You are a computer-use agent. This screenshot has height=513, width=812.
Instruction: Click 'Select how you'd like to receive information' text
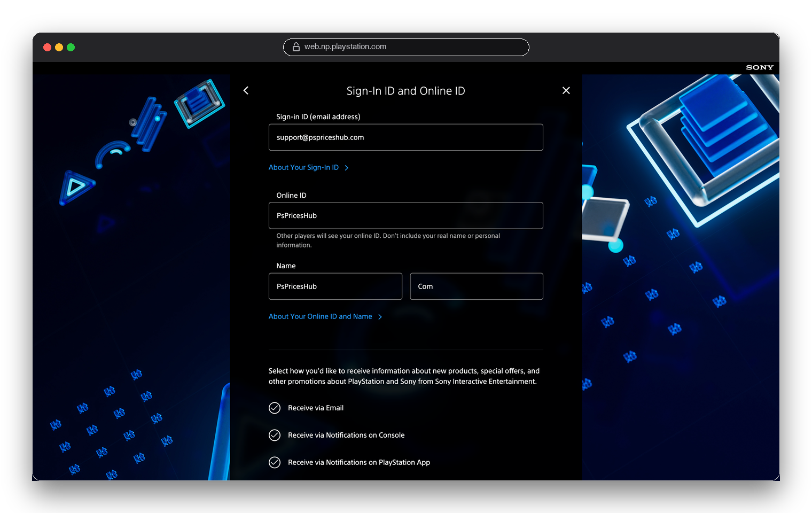404,376
